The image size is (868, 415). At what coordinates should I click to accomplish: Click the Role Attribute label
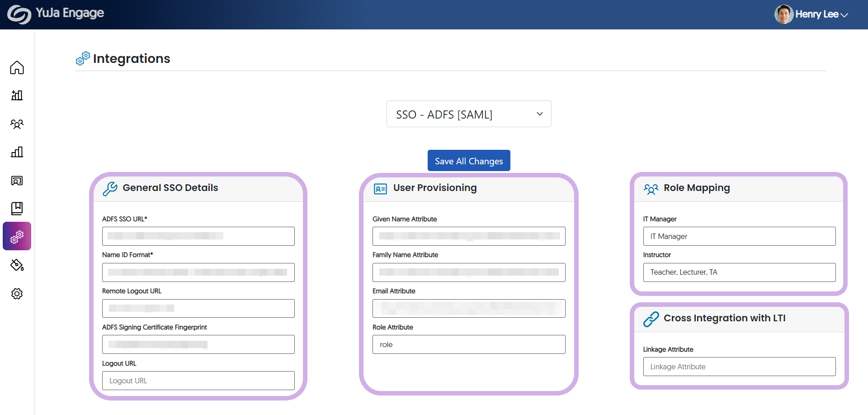click(393, 327)
